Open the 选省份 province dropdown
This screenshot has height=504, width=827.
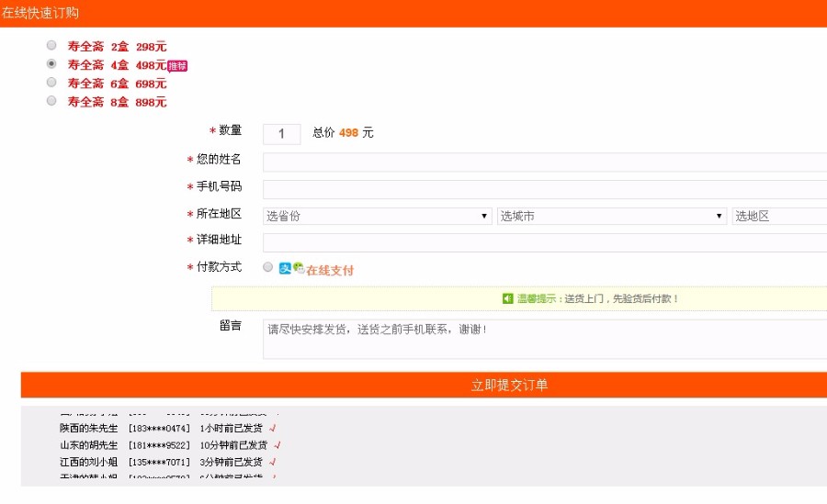(x=377, y=216)
